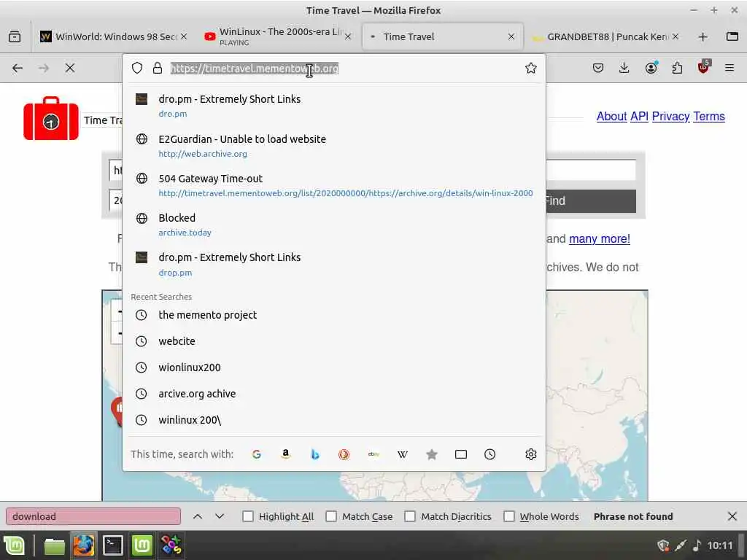Viewport: 747px width, 560px height.
Task: Search this time with eBay
Action: coord(373,454)
